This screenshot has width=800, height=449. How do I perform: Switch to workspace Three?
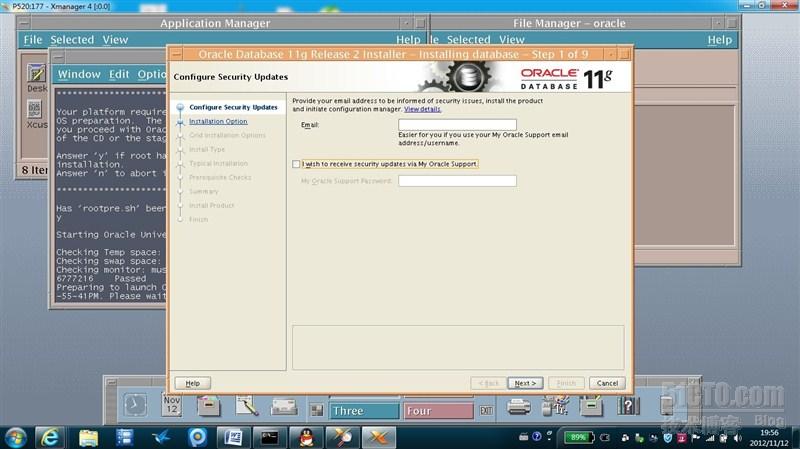364,411
